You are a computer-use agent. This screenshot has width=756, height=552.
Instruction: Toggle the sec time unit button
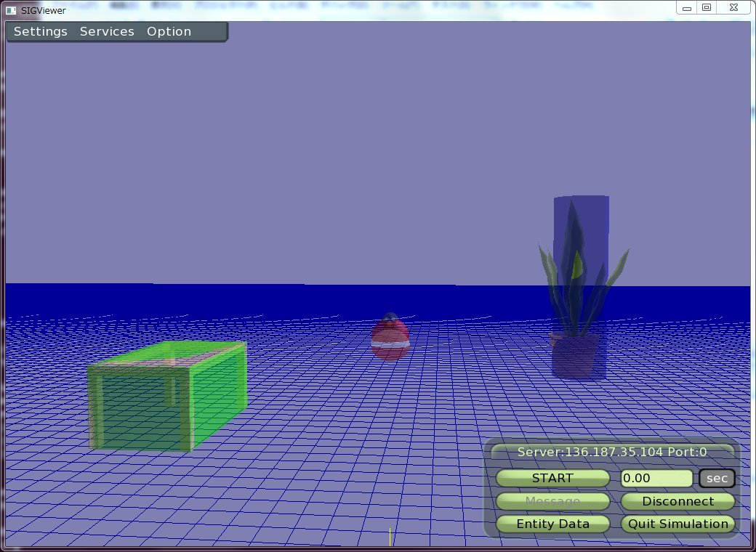click(717, 478)
